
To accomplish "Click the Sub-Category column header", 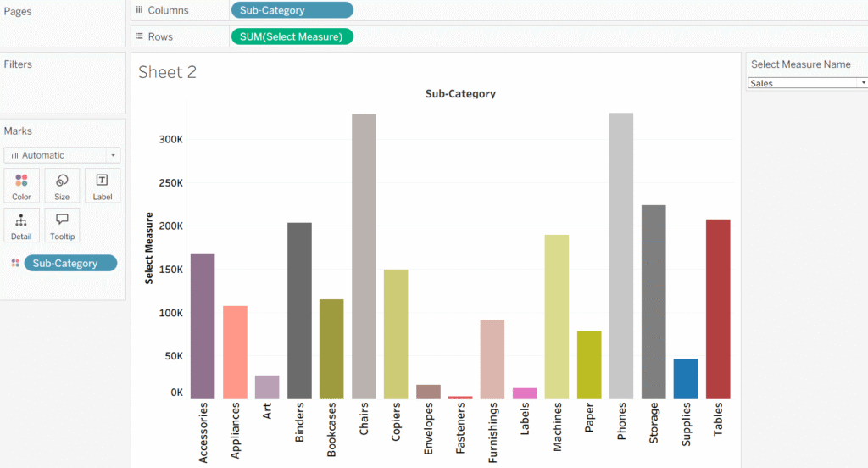I will 460,94.
